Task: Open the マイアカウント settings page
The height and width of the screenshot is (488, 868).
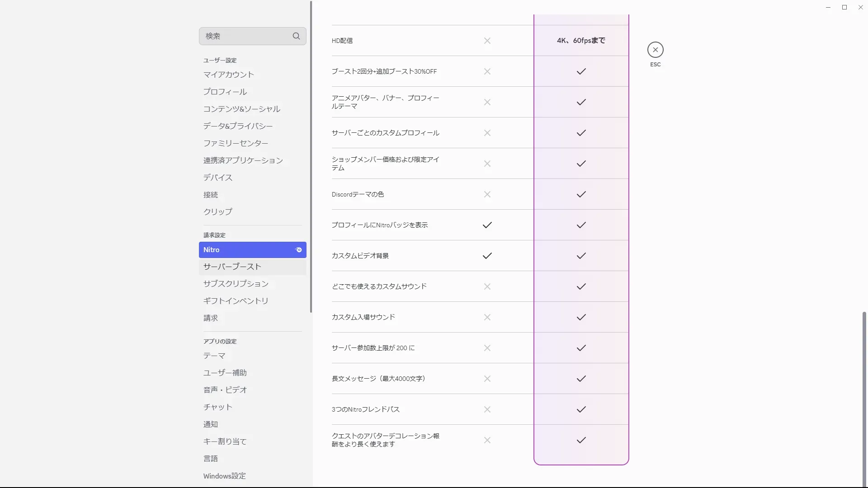Action: click(228, 75)
